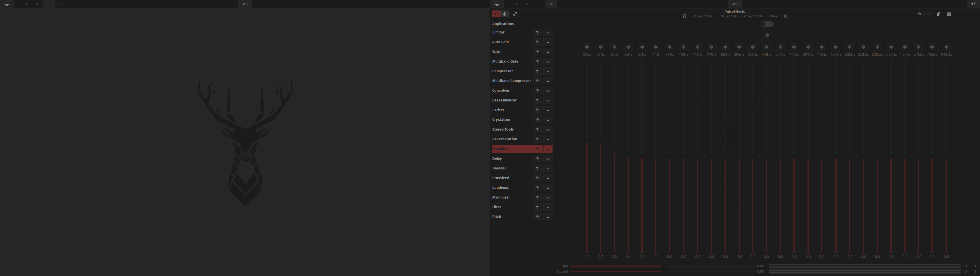Open the 226Hz band settings gear
Image resolution: width=980 pixels, height=276 pixels.
[725, 47]
